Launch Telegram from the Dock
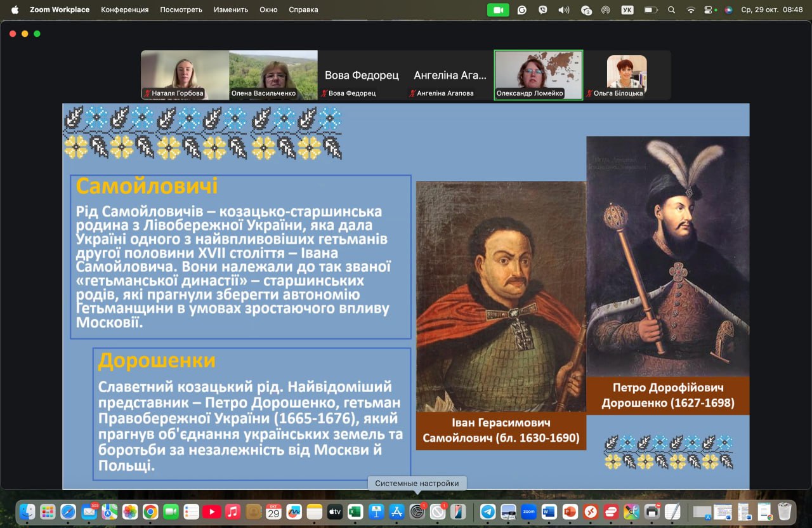812x528 pixels. (x=488, y=511)
